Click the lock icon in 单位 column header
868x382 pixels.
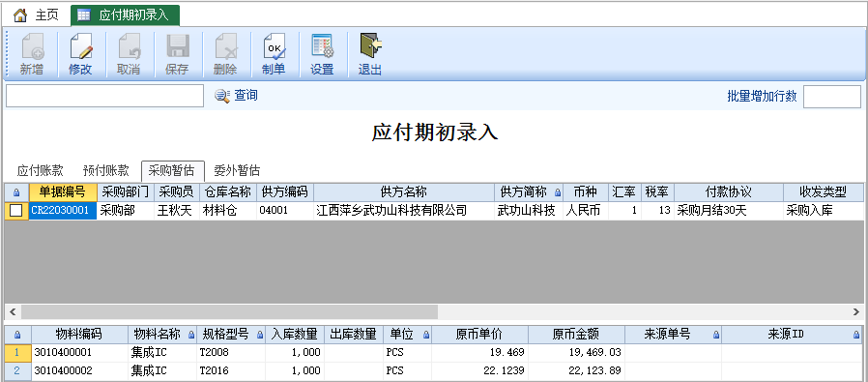[x=426, y=335]
